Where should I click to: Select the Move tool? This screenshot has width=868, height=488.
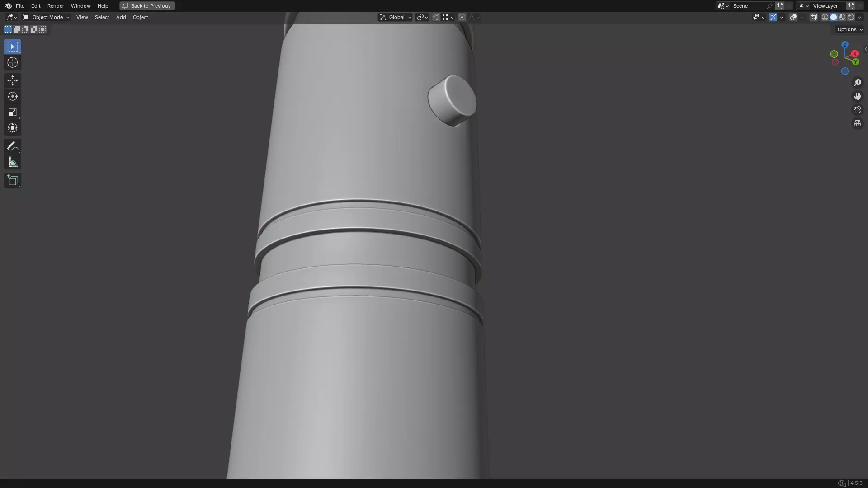(13, 80)
